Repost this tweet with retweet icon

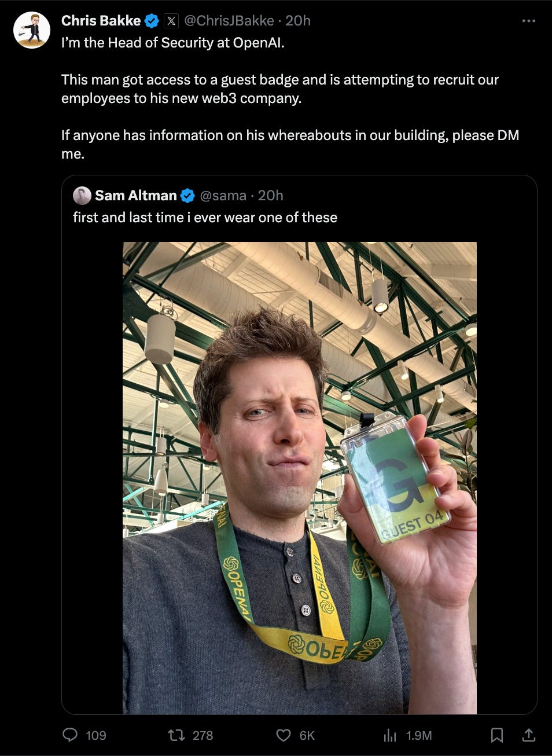(x=176, y=735)
